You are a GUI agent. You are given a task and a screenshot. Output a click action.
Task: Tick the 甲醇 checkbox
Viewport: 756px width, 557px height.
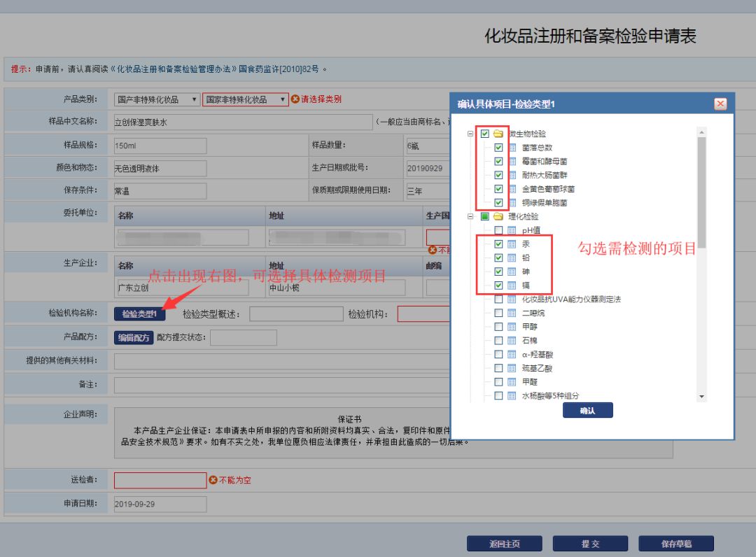(x=498, y=327)
